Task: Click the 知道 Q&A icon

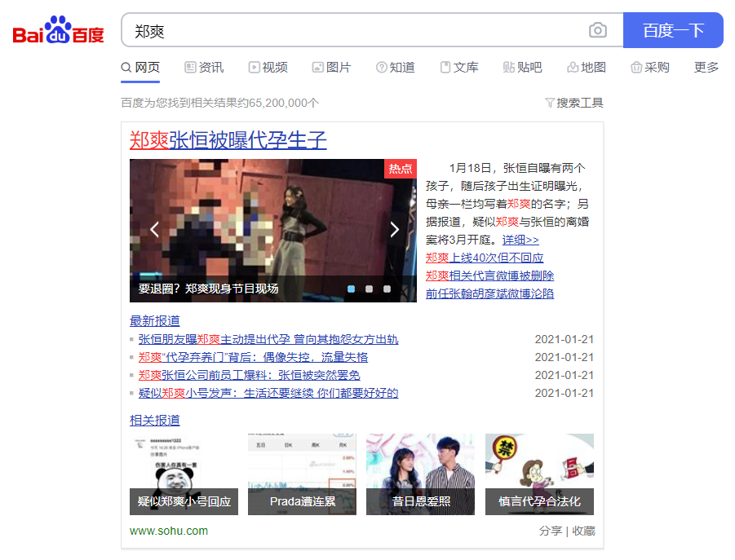Action: (x=381, y=68)
